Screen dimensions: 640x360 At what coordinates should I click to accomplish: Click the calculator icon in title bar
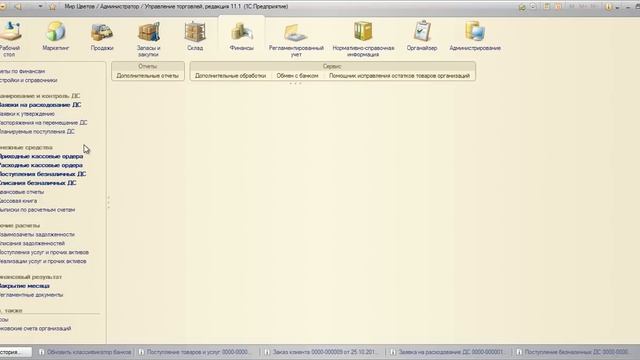pos(547,7)
